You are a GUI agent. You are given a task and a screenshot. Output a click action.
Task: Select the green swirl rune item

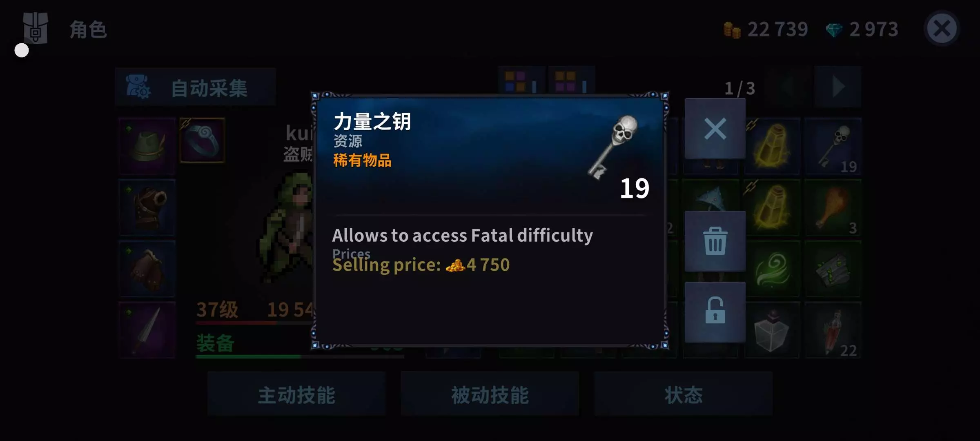pos(772,269)
